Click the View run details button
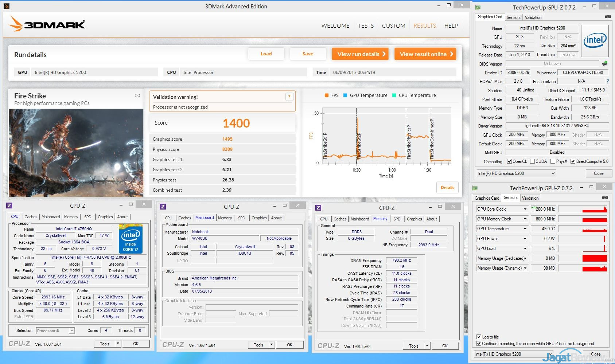The image size is (615, 364). tap(360, 54)
